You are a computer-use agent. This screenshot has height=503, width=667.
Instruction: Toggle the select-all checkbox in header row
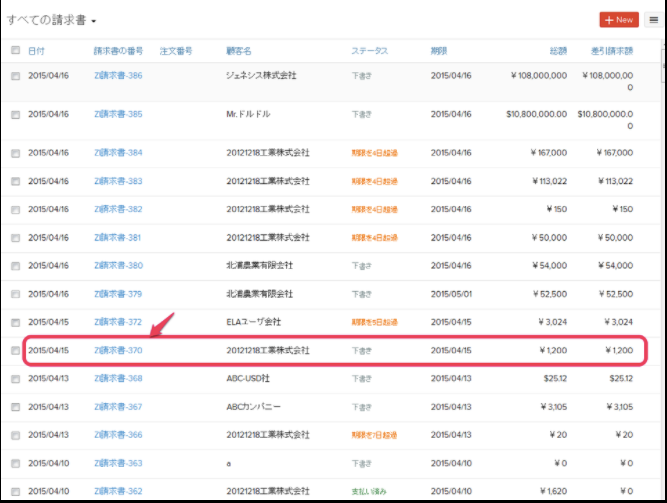[x=15, y=50]
